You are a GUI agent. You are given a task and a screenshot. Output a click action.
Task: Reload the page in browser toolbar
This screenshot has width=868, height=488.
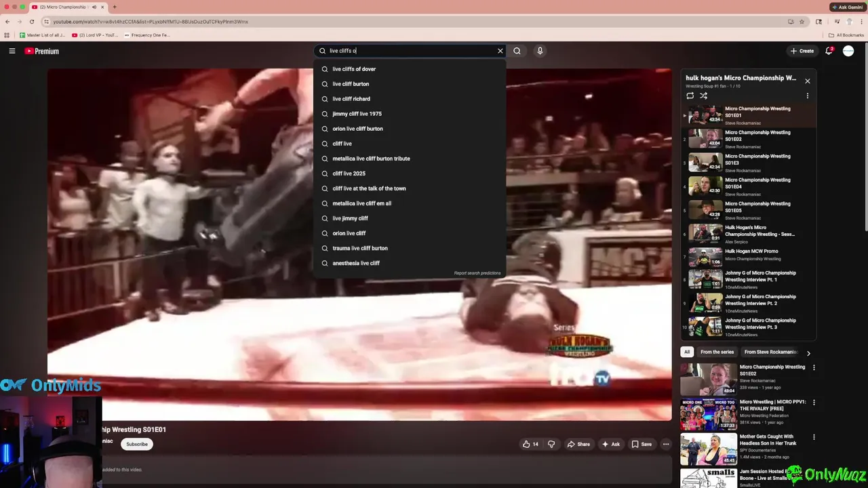(x=31, y=22)
